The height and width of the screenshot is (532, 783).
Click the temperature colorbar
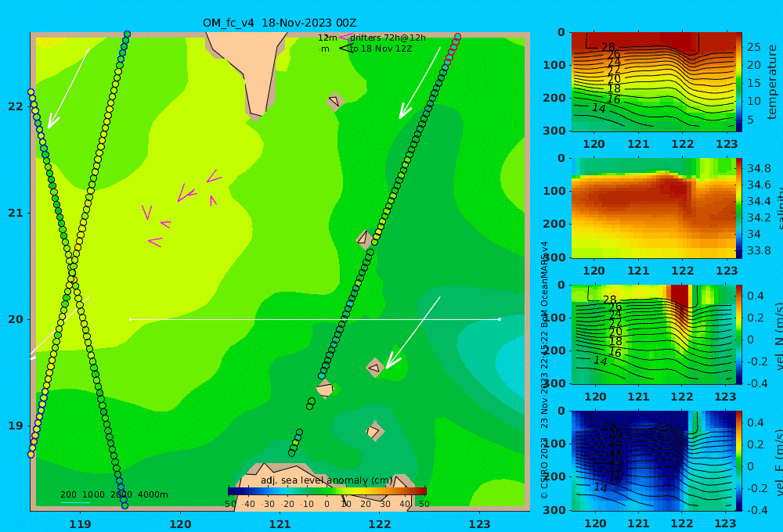pyautogui.click(x=738, y=82)
